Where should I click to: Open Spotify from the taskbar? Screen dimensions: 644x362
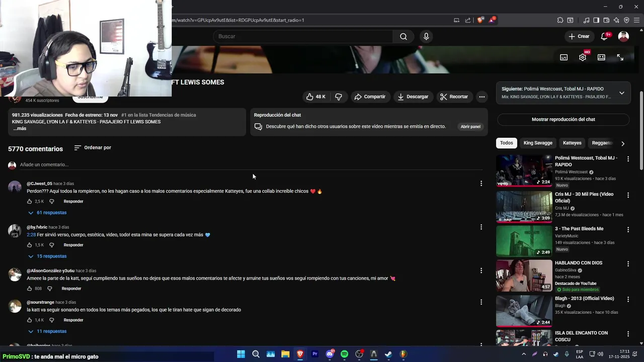pos(344,354)
